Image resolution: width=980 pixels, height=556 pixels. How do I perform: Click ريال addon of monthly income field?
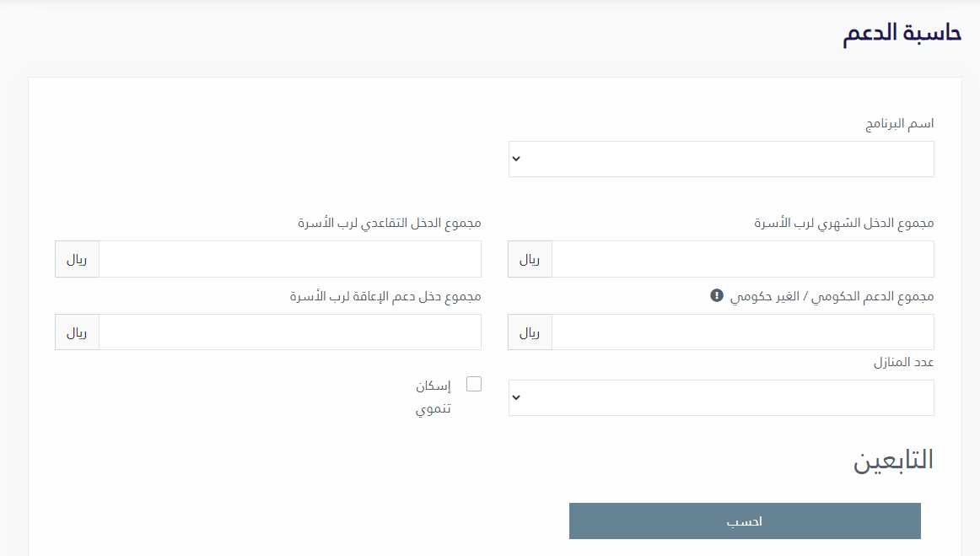tap(530, 259)
